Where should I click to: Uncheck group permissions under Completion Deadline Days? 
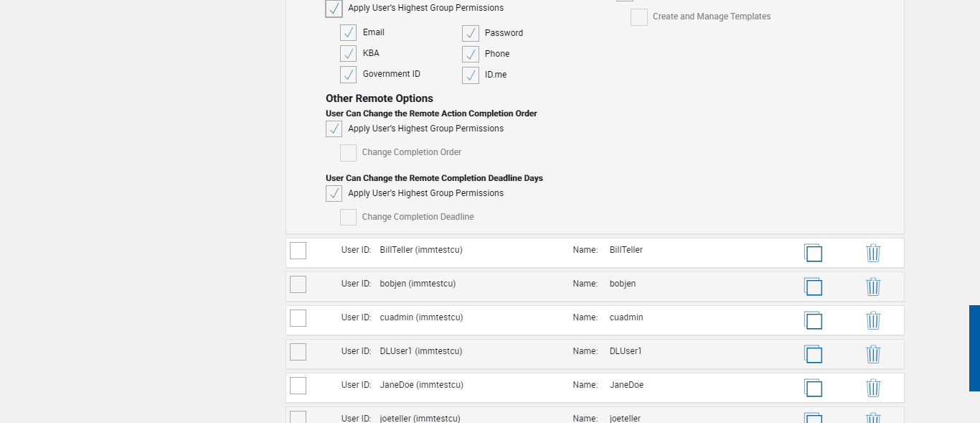334,193
